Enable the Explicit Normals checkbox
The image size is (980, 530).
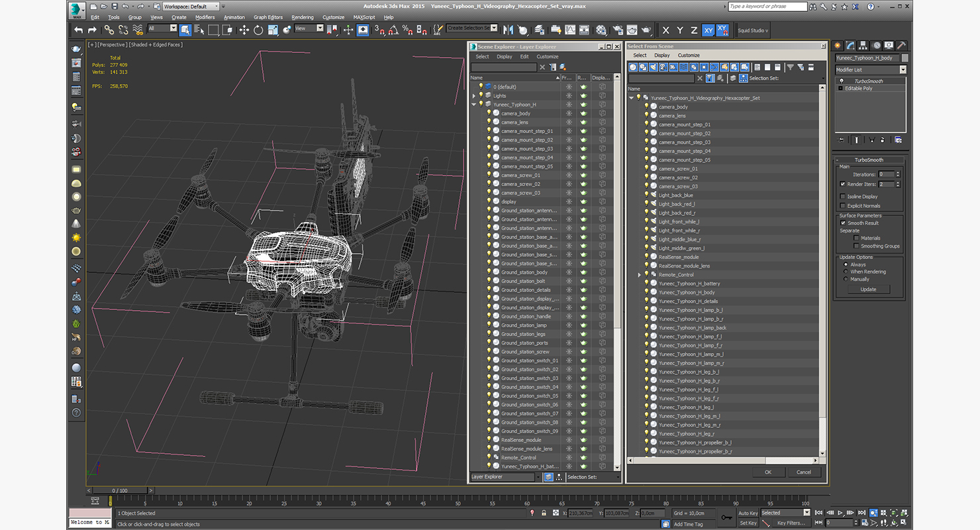click(x=842, y=206)
